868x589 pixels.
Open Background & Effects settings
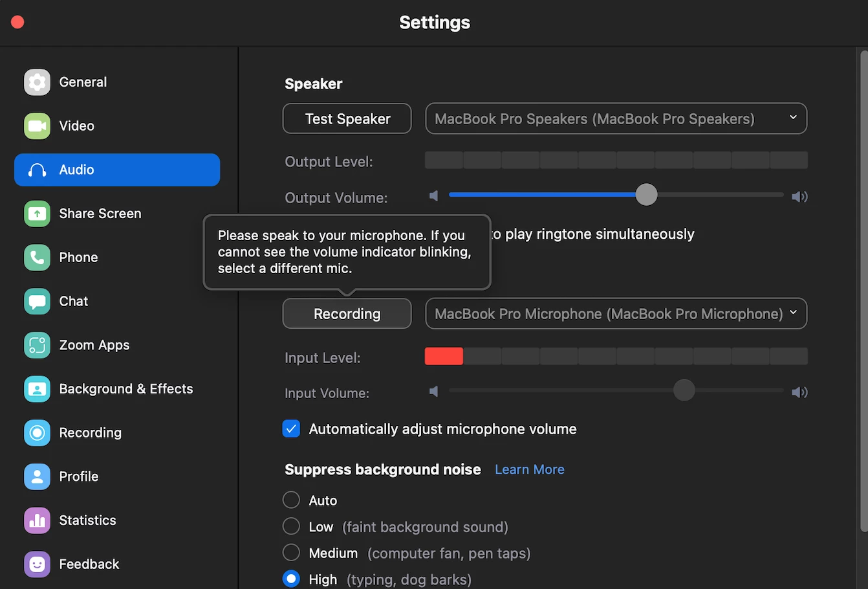[117, 389]
